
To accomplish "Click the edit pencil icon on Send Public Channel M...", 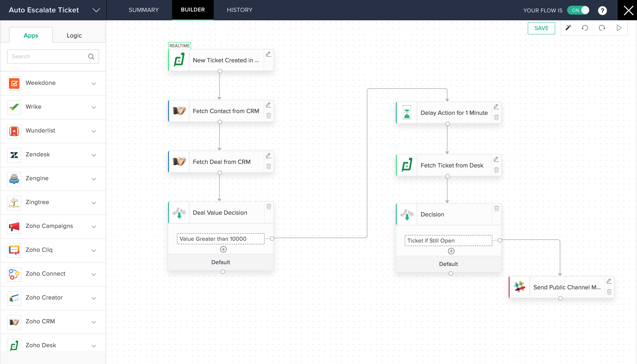I will (x=608, y=281).
